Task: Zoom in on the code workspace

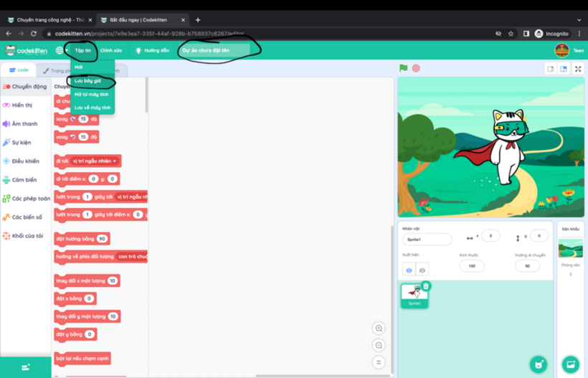Action: point(379,329)
